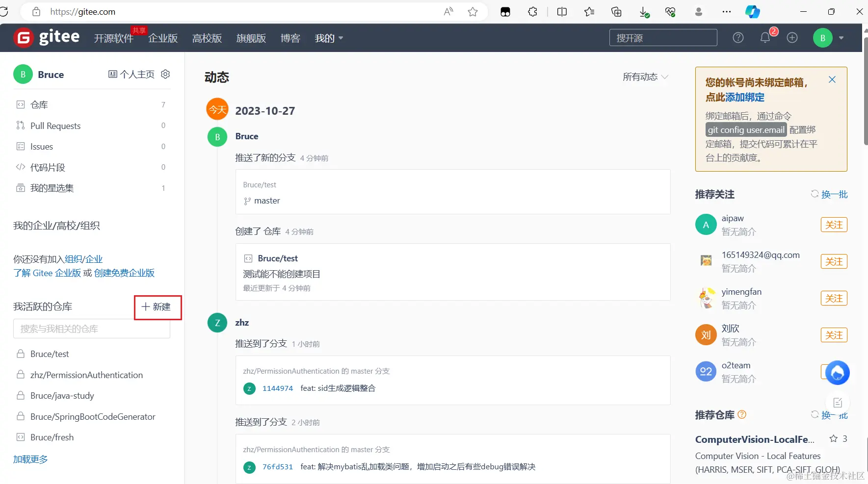Open 个人主页 profile link
The height and width of the screenshot is (484, 868).
coord(132,74)
